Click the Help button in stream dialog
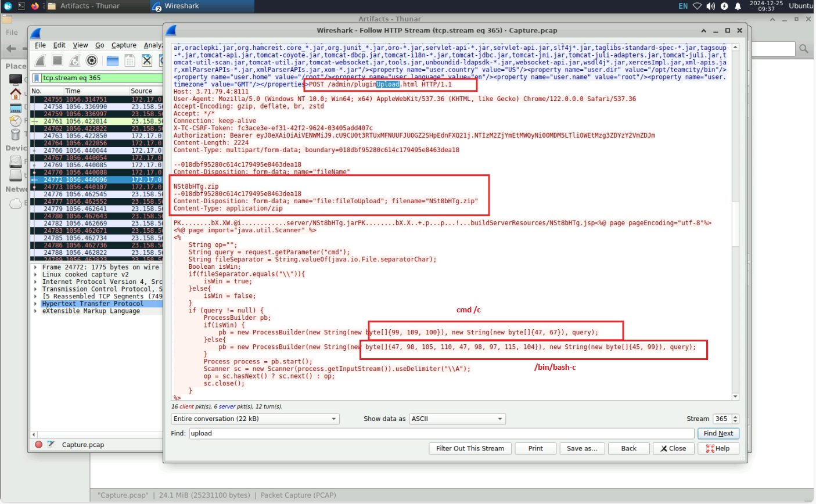The width and height of the screenshot is (816, 504). click(718, 448)
